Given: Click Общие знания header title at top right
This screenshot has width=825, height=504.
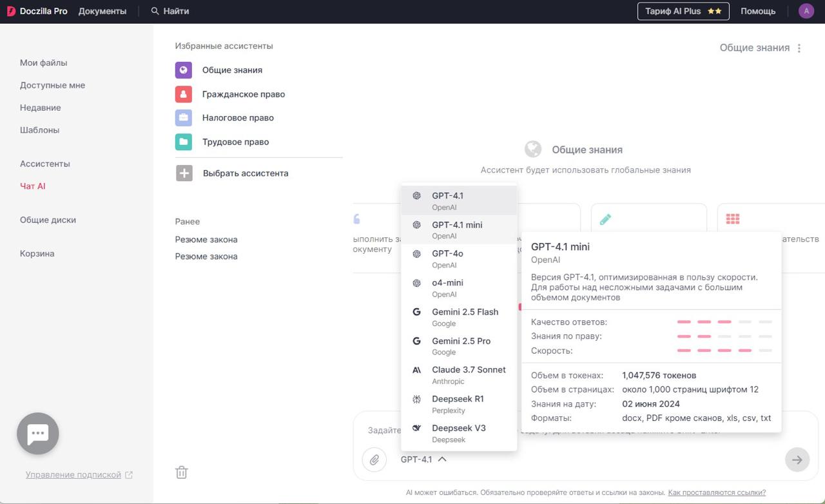Looking at the screenshot, I should [755, 48].
